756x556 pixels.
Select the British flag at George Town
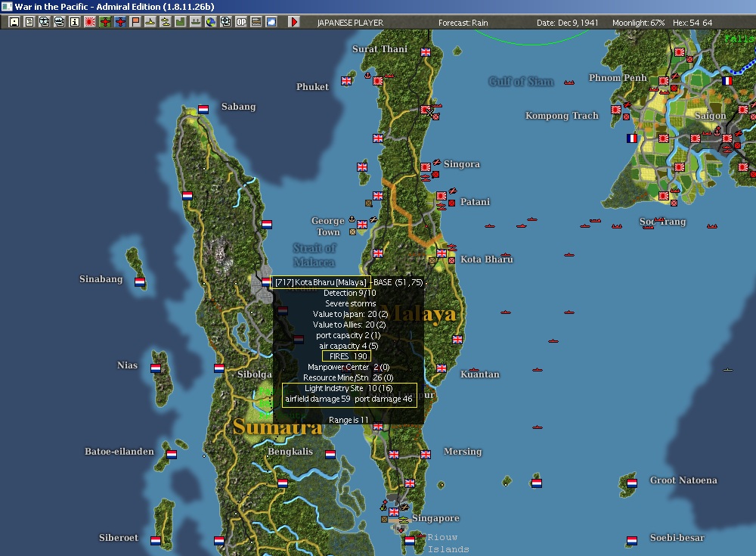(362, 225)
